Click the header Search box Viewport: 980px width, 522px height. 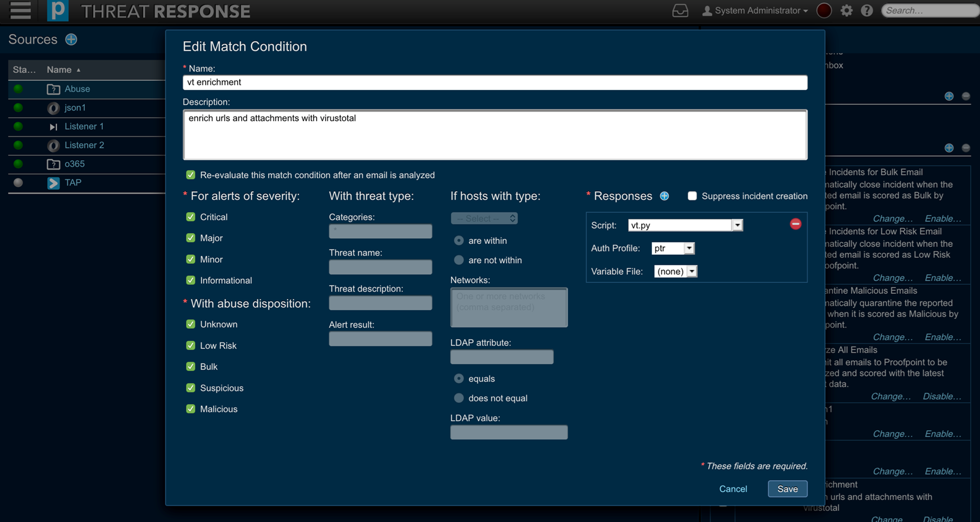pos(930,10)
